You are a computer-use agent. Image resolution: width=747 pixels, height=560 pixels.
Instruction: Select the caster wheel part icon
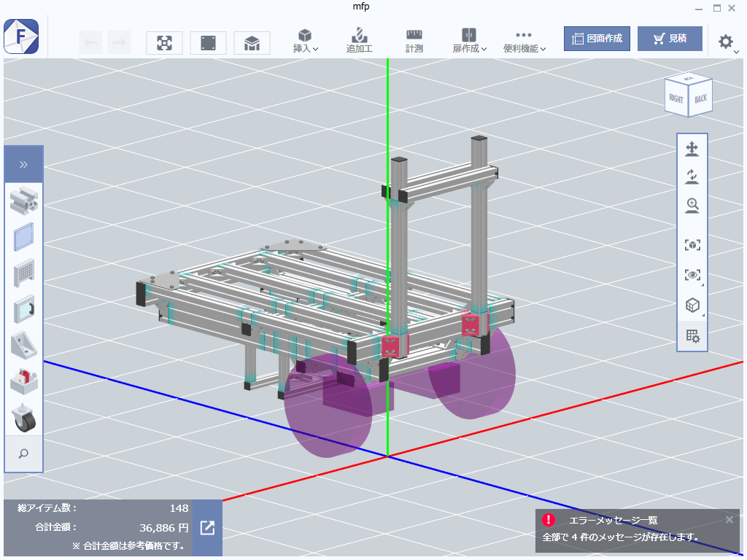23,419
